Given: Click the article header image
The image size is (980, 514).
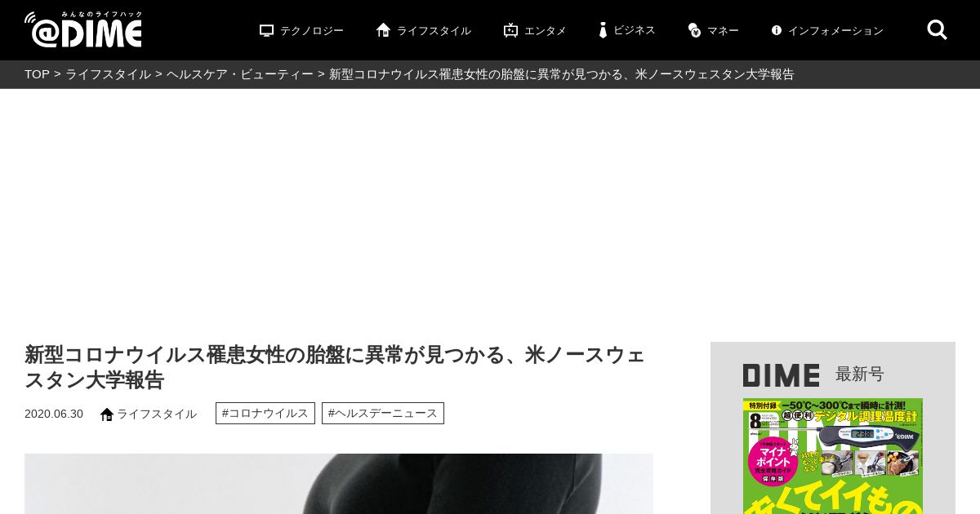Looking at the screenshot, I should [x=339, y=484].
